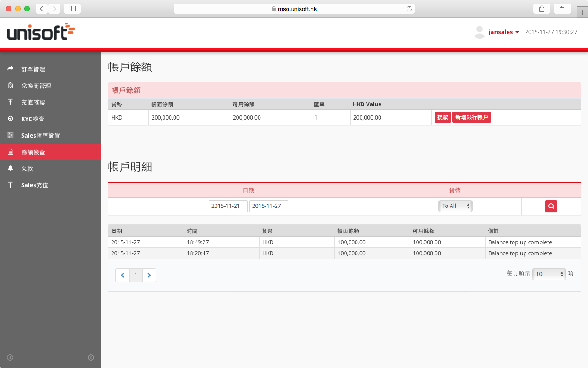This screenshot has width=588, height=368.
Task: Open Sales充值 in the sidebar
Action: pyautogui.click(x=51, y=185)
